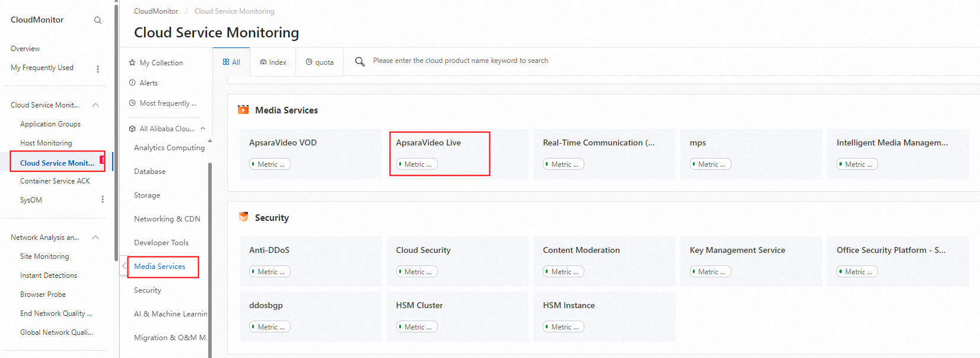Switch to the Index tab

click(273, 62)
